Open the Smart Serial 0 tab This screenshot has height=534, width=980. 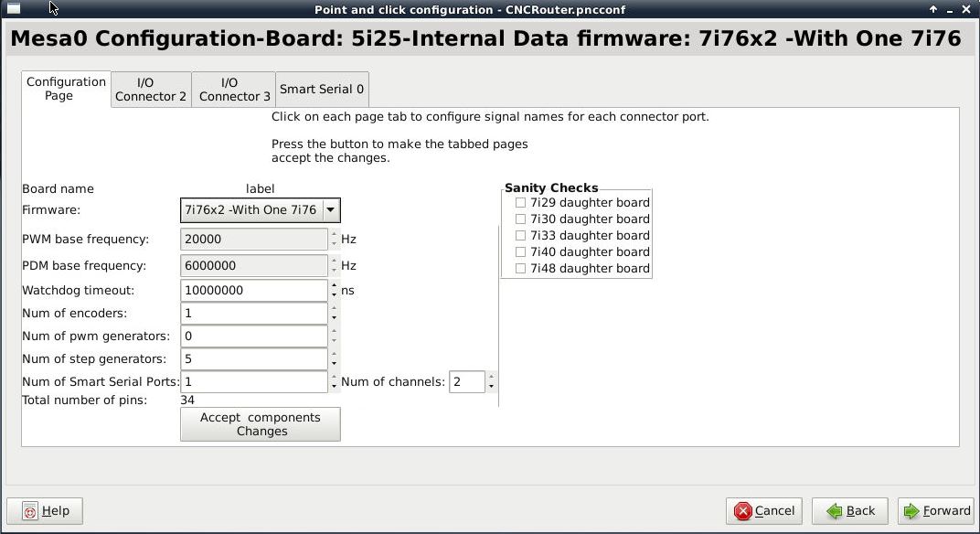click(322, 90)
